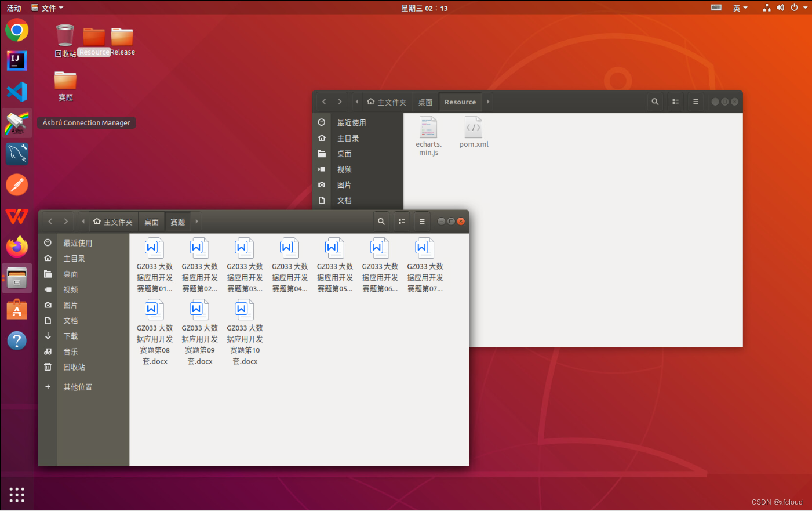Open Visual Studio Code from the dock
Viewport: 812px width, 511px height.
[17, 92]
